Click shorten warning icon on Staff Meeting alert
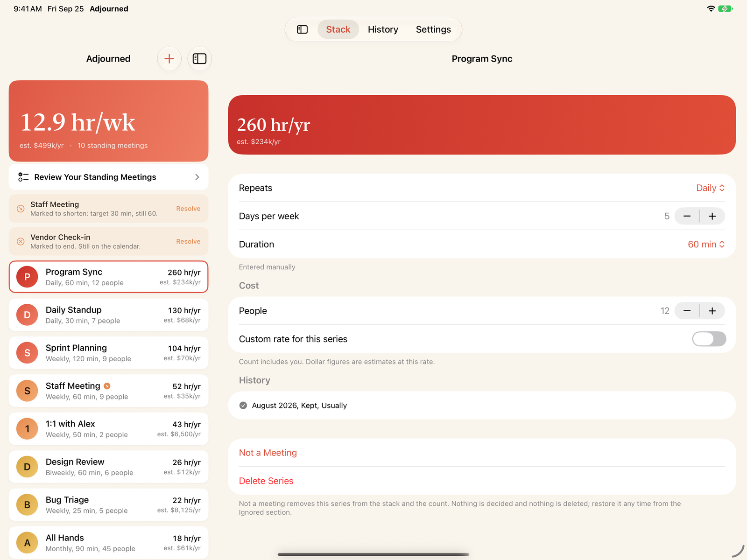Screen dimensions: 747x560 coord(21,209)
